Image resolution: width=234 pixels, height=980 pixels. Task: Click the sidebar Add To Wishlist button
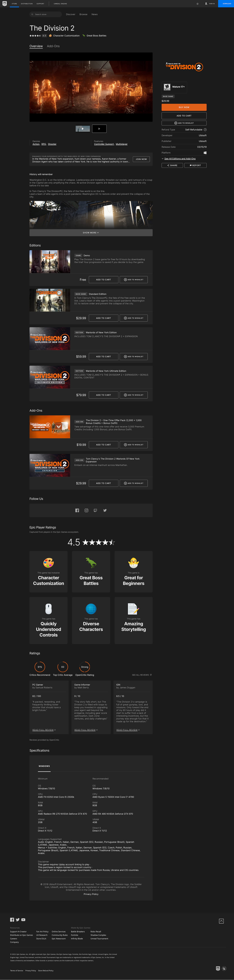point(184,123)
